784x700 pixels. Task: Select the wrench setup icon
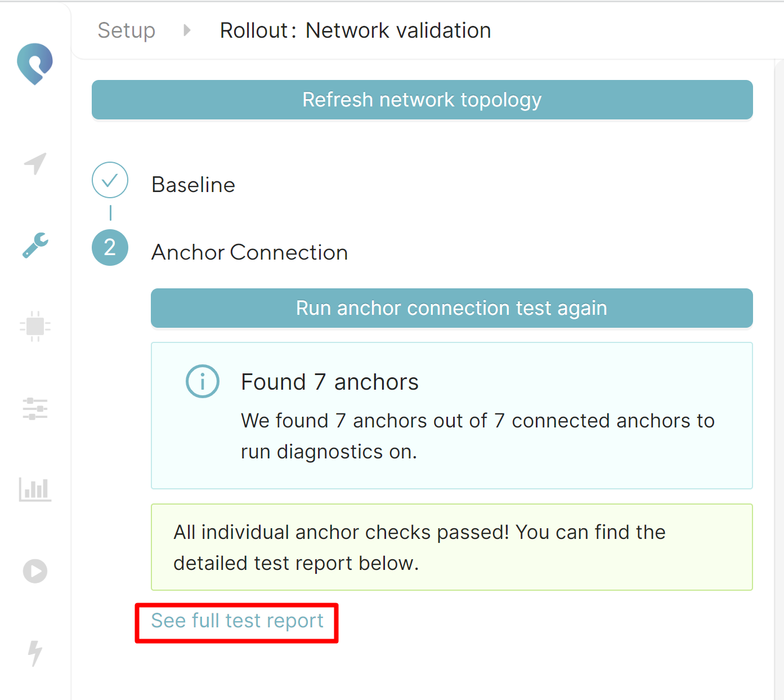[35, 245]
